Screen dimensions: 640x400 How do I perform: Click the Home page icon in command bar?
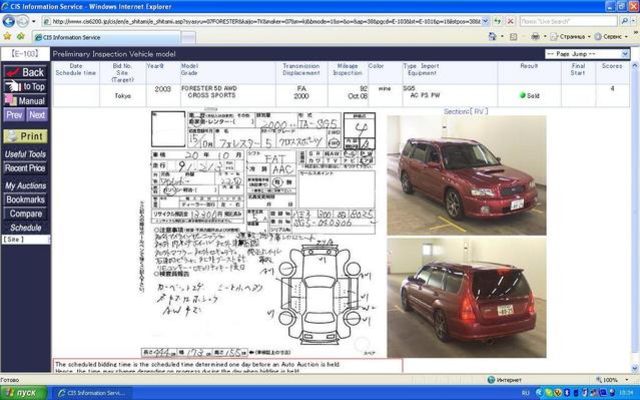click(x=492, y=37)
